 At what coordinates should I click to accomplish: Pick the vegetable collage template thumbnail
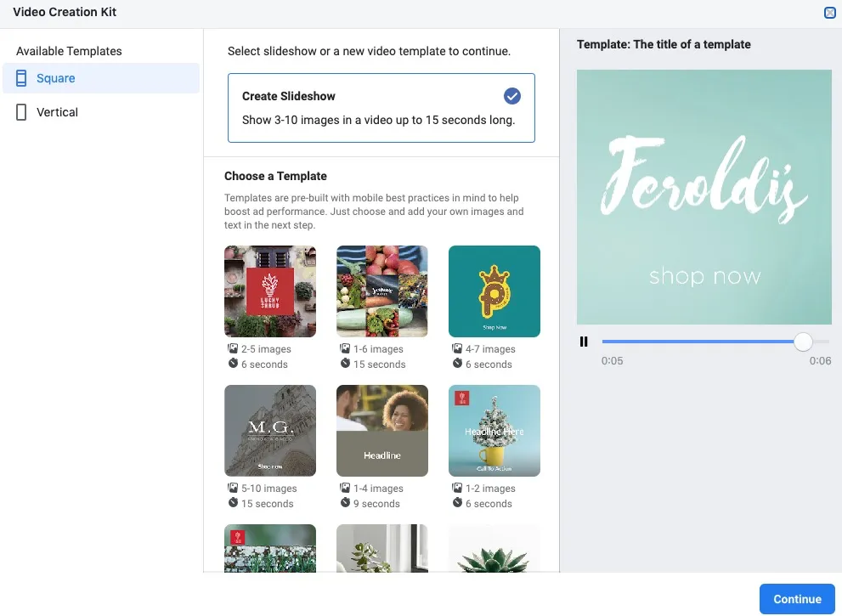coord(382,291)
